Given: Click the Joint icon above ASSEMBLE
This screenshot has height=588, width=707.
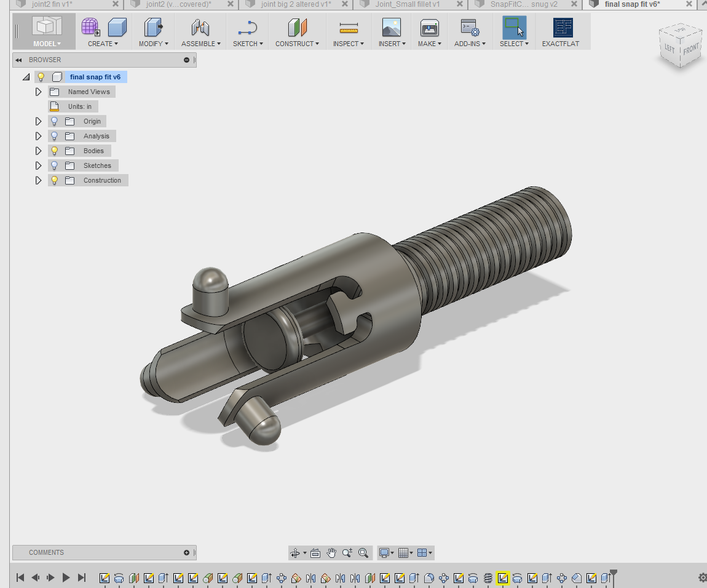Looking at the screenshot, I should (x=200, y=27).
